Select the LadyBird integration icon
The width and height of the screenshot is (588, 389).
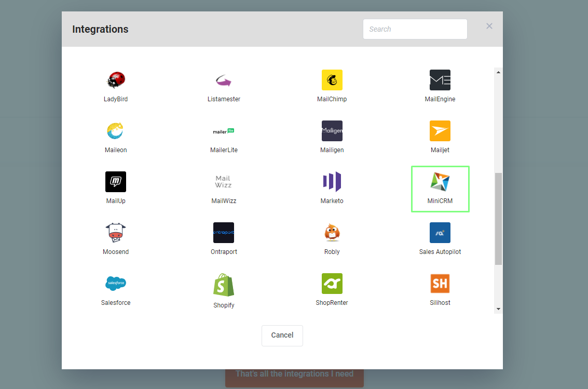116,80
